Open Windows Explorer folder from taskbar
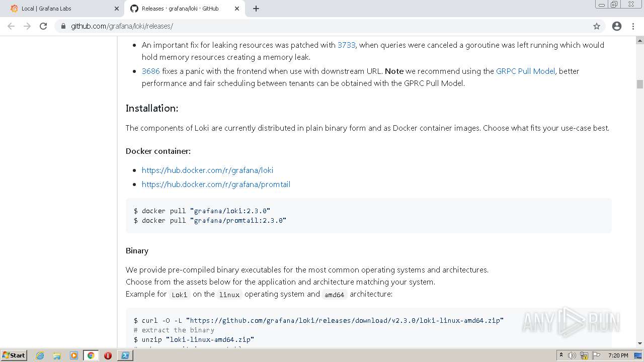The height and width of the screenshot is (362, 644). (57, 355)
